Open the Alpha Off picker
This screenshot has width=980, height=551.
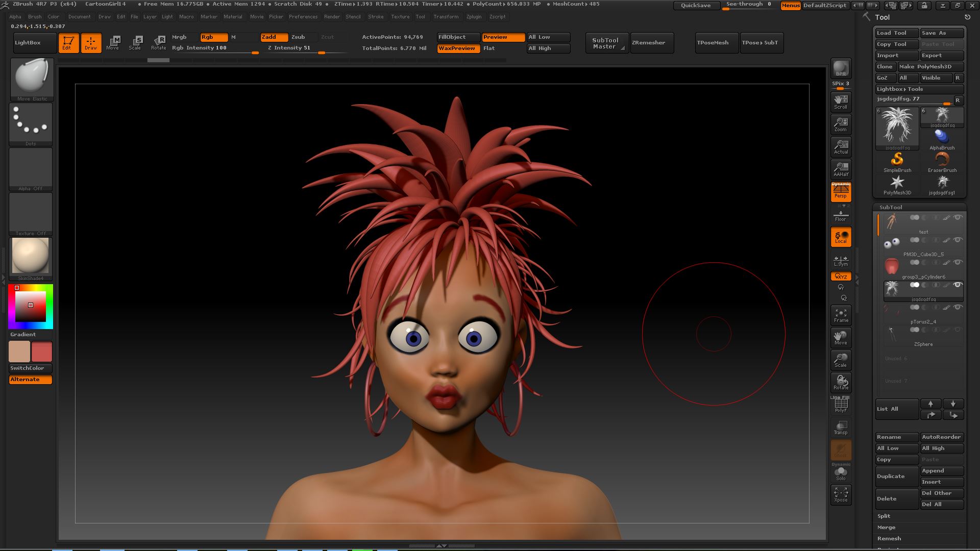31,169
